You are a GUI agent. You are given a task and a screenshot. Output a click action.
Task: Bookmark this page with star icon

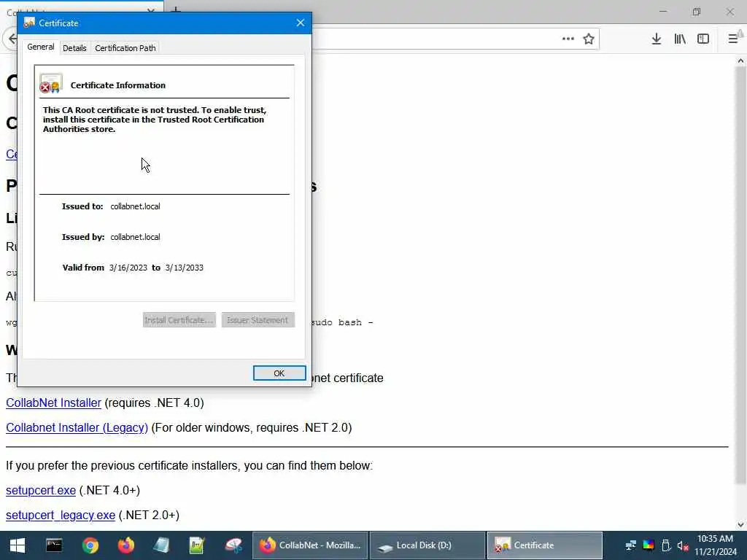(x=589, y=39)
